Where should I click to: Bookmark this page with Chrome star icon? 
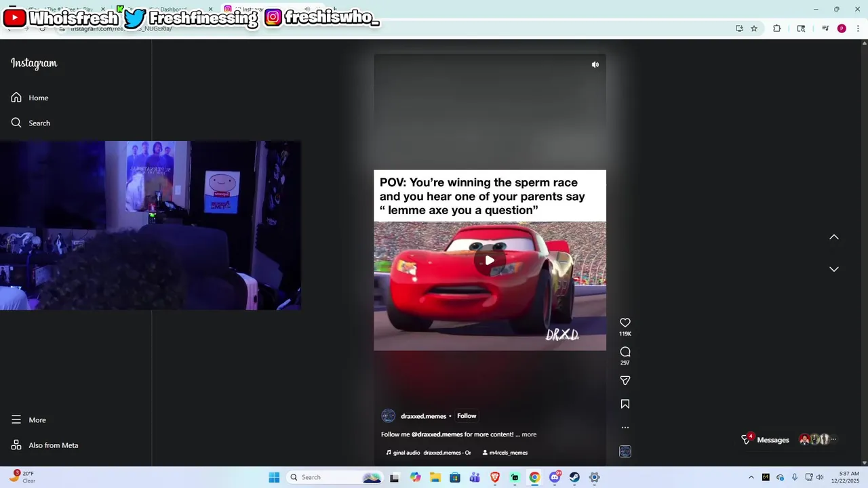(x=754, y=28)
